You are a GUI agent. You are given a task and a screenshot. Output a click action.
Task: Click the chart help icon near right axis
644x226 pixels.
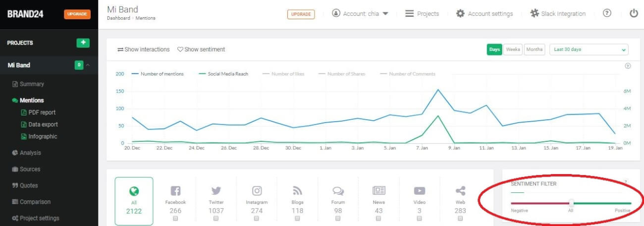628,66
